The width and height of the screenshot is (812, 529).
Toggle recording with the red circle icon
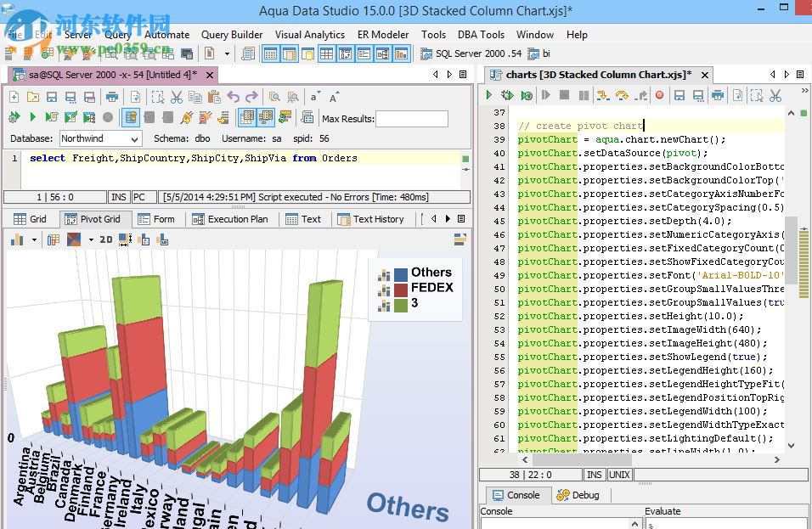coord(658,96)
